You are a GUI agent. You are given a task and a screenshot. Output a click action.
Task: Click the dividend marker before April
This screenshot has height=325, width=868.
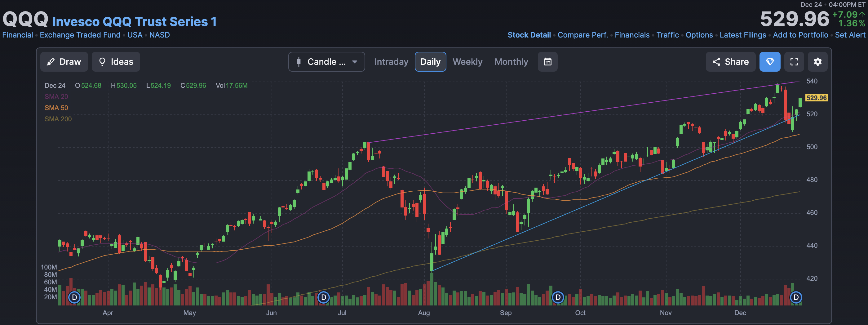tap(74, 297)
